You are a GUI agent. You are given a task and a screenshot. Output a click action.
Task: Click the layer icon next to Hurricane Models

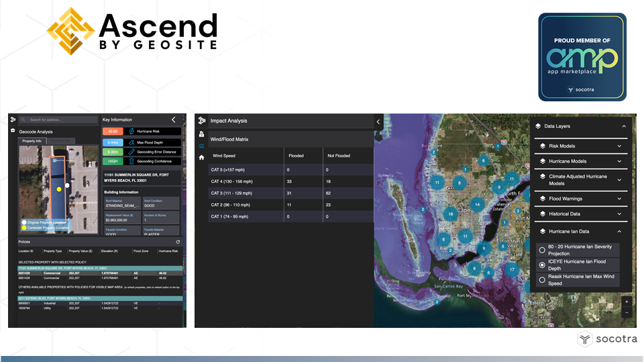[543, 162]
